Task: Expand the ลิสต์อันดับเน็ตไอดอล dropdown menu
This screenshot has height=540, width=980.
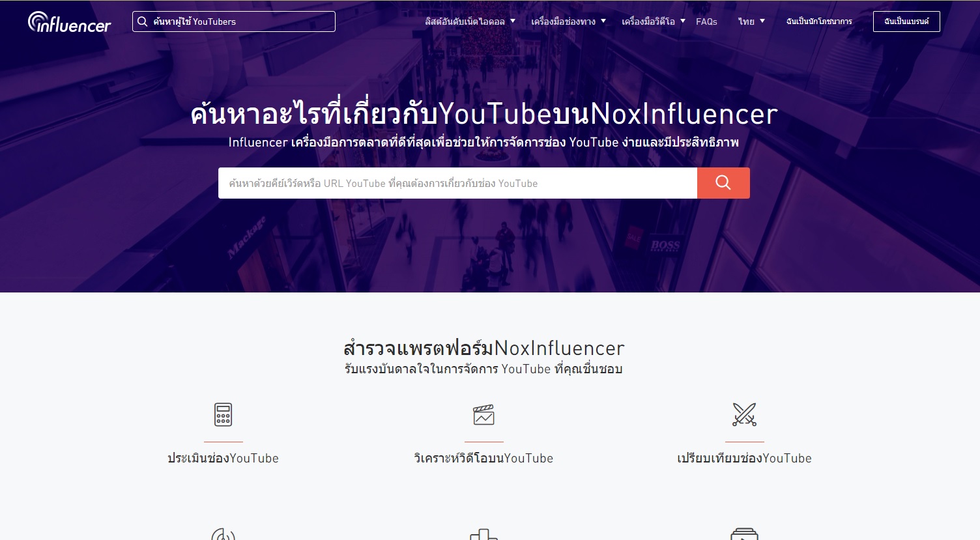Action: pos(470,21)
